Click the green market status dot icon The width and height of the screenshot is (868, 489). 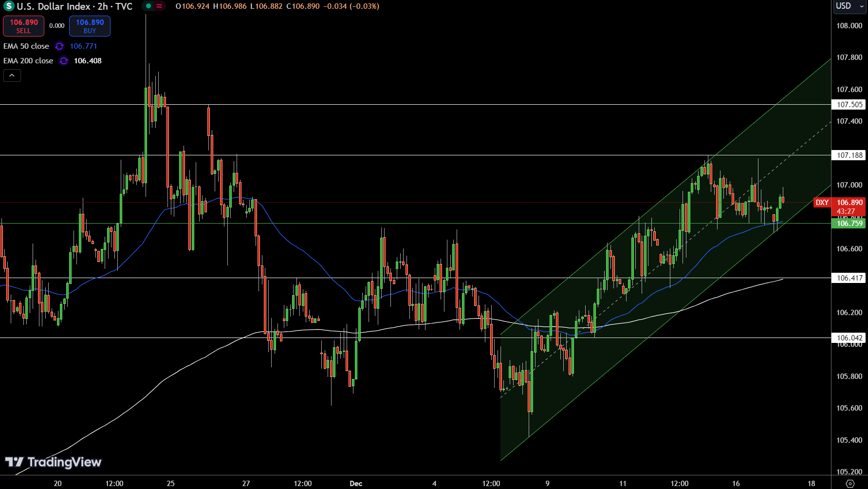tap(148, 6)
